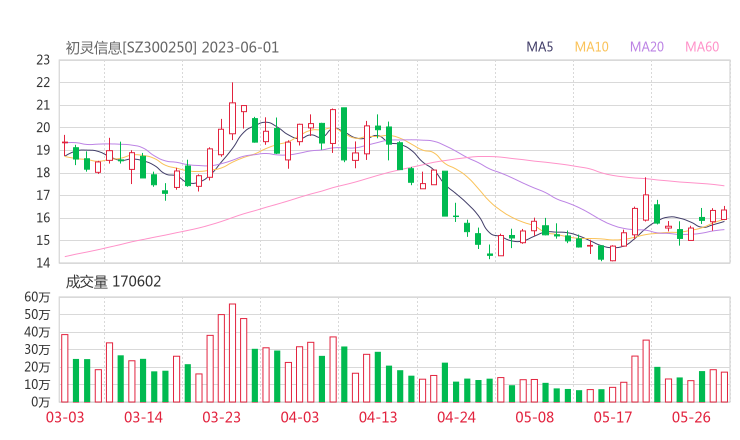Click the 成交量 170602 volume label
This screenshot has height=440, width=740.
tap(113, 282)
